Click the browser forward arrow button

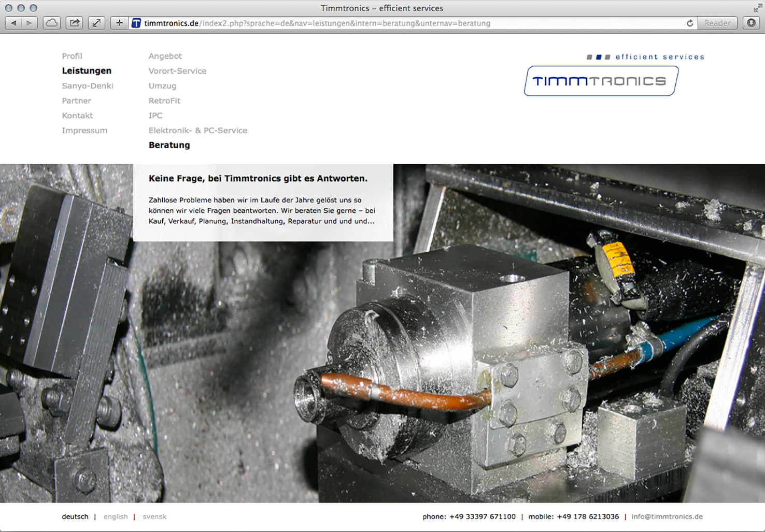(x=29, y=23)
